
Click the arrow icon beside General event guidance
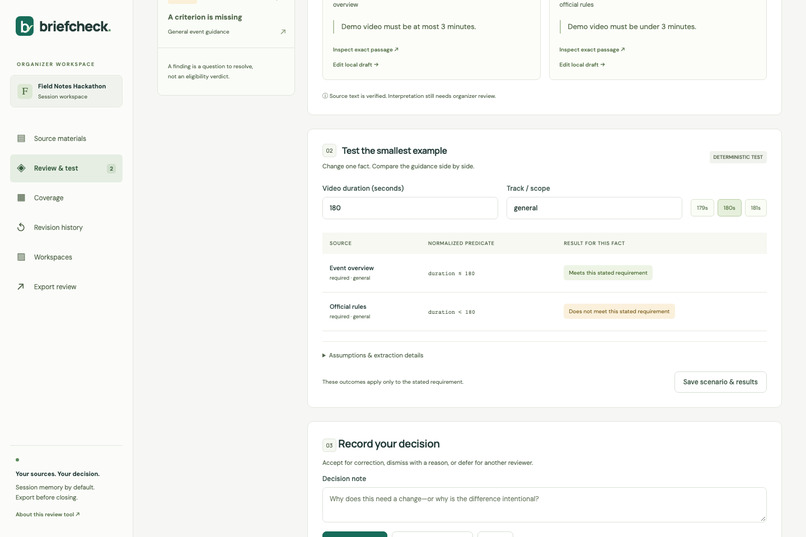point(283,32)
